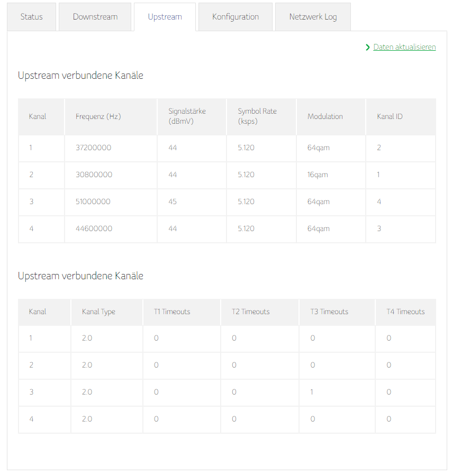Click the 64qam cell in frequency 37200000 row
The width and height of the screenshot is (452, 476).
click(331, 148)
